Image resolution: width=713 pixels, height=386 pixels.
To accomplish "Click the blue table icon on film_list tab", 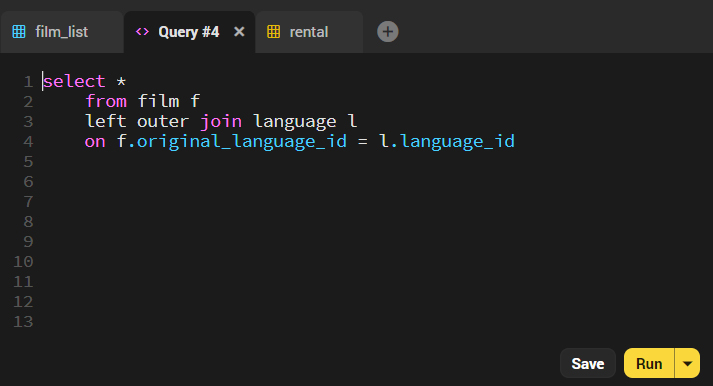I will tap(19, 32).
